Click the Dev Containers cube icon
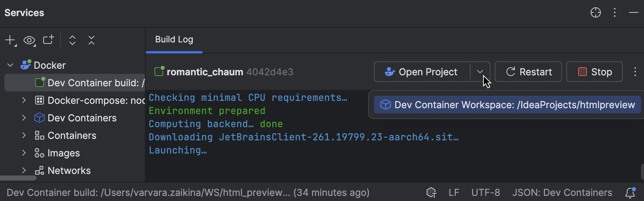The image size is (644, 201). (x=40, y=118)
